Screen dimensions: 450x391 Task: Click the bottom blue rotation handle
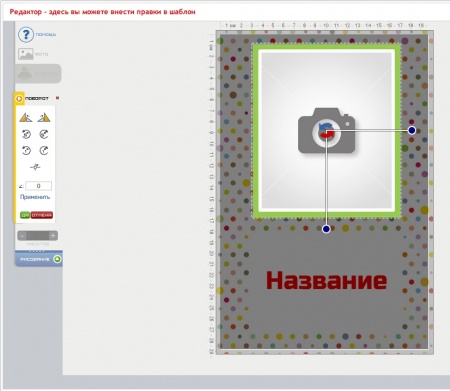[326, 229]
